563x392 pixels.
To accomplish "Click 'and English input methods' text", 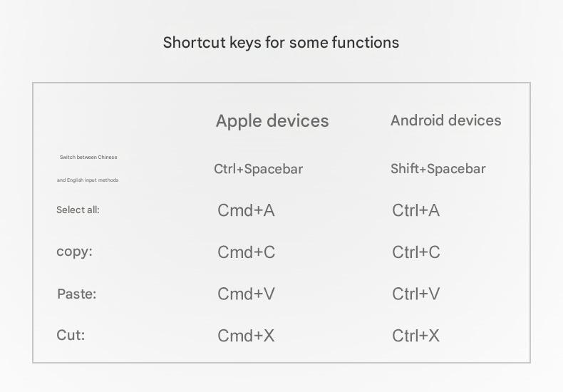I will tap(88, 180).
